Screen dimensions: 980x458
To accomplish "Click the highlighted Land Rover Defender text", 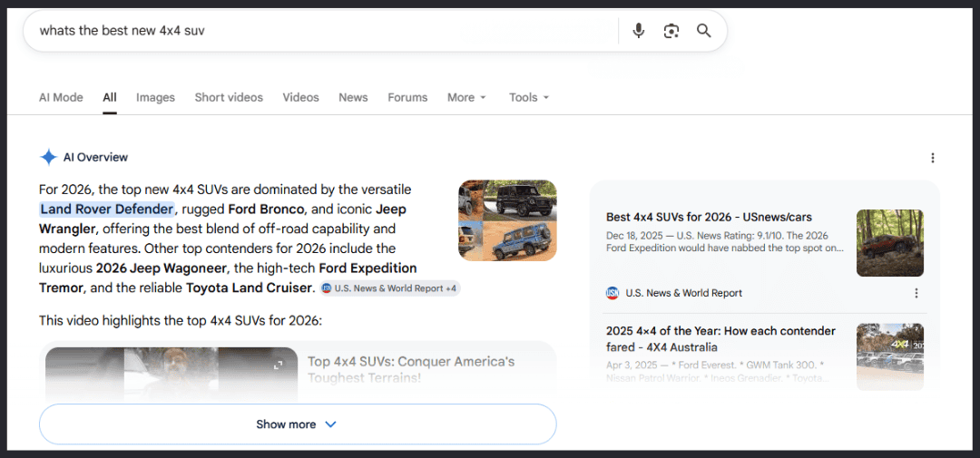I will coord(107,209).
